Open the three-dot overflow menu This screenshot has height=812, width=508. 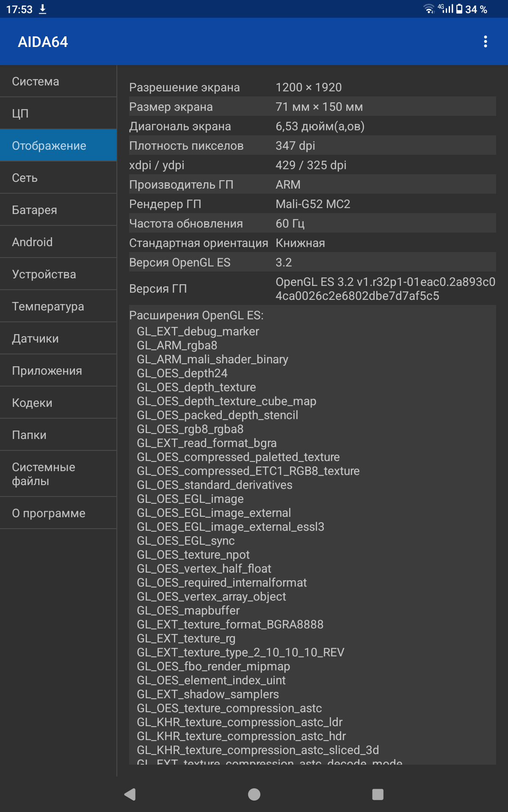[485, 41]
